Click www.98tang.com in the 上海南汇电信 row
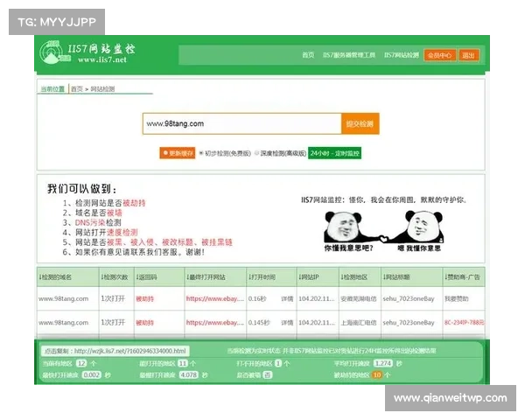This screenshot has width=525, height=420. (x=64, y=323)
